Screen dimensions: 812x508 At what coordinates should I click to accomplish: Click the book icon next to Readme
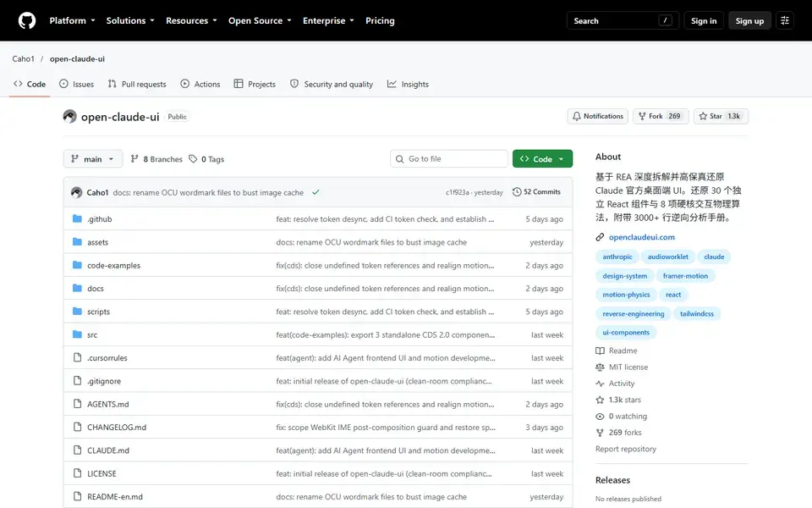600,351
